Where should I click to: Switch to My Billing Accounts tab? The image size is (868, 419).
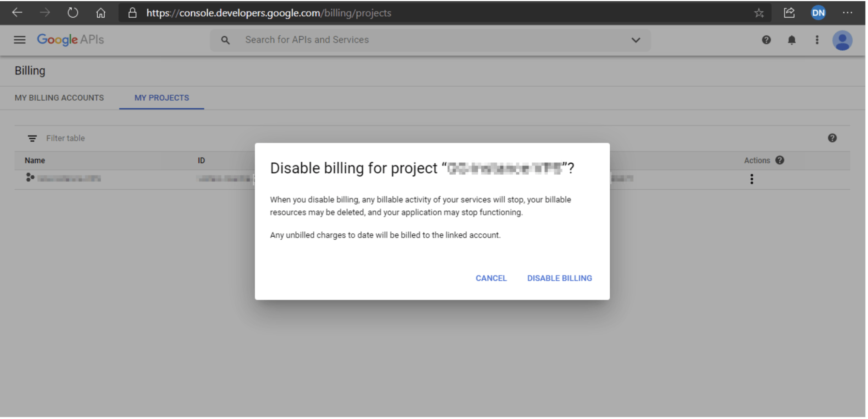coord(59,98)
